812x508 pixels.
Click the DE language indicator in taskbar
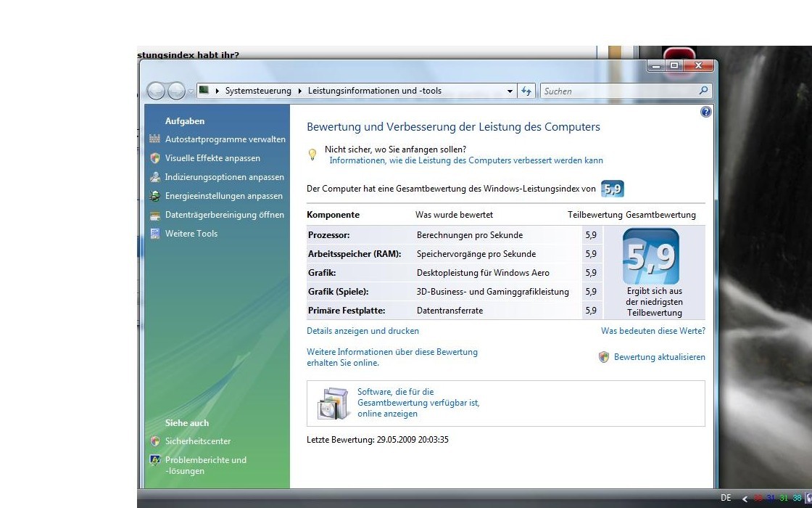(x=726, y=498)
